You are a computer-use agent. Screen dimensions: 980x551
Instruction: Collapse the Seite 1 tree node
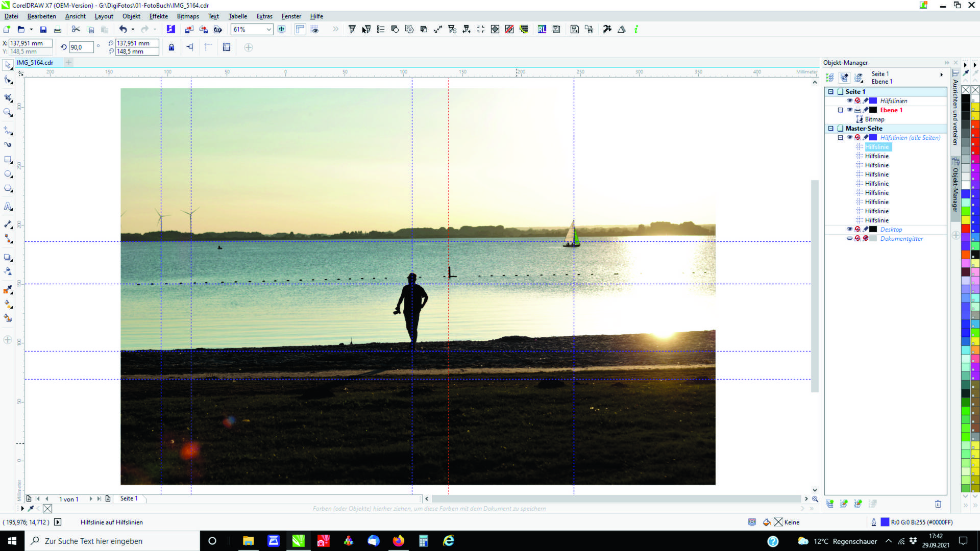pyautogui.click(x=831, y=92)
